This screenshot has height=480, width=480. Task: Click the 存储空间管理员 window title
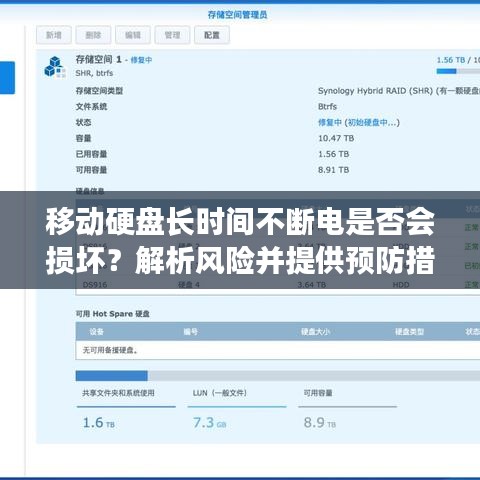[237, 15]
